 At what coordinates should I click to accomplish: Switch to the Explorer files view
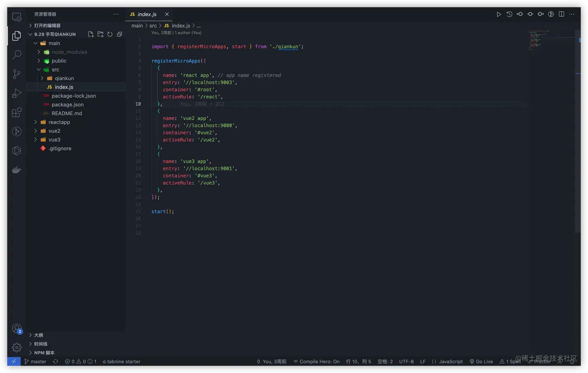(17, 36)
